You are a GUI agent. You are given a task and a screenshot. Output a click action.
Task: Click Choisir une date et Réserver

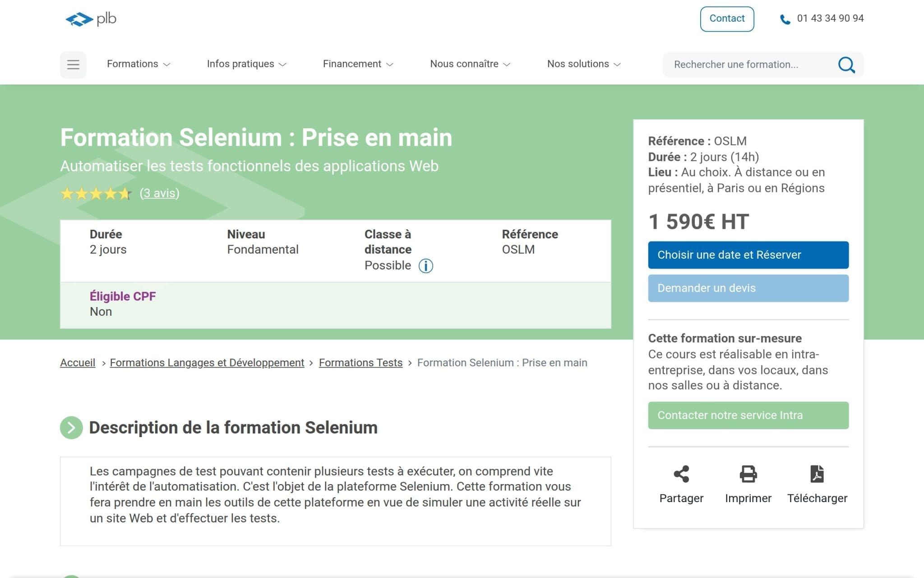pos(748,255)
